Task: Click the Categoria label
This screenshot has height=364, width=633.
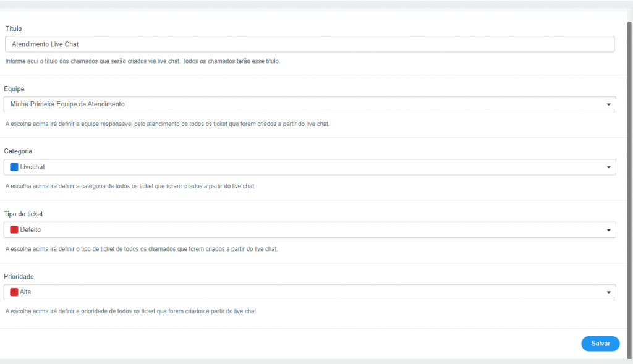Action: tap(18, 151)
